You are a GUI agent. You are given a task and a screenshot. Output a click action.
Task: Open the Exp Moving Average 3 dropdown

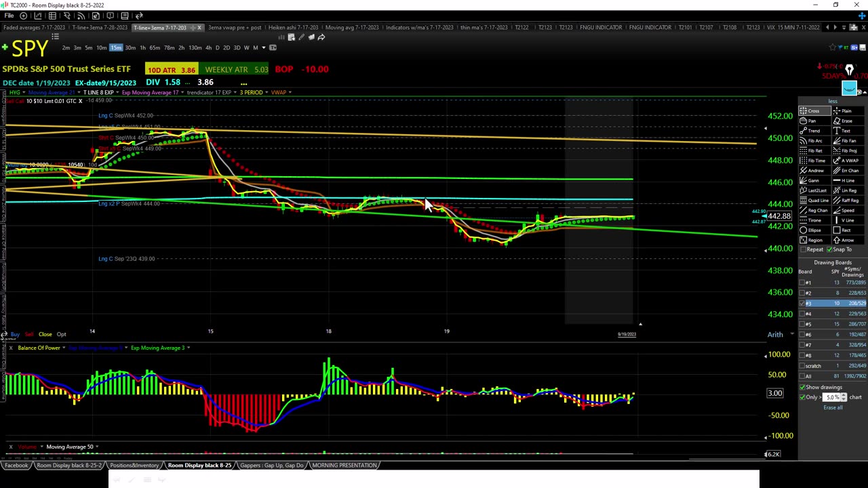[x=188, y=348]
